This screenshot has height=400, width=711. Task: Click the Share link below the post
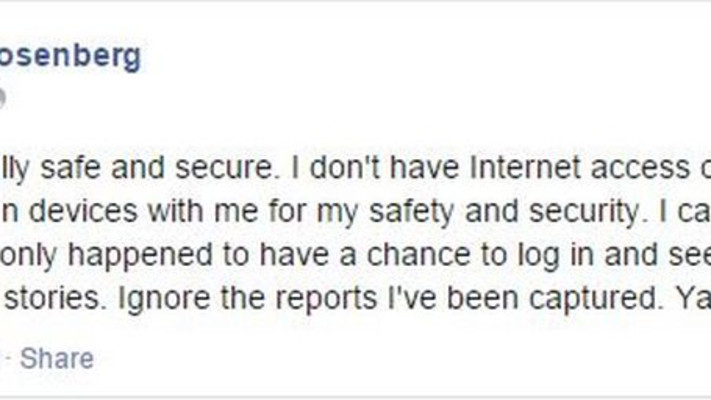click(x=57, y=358)
